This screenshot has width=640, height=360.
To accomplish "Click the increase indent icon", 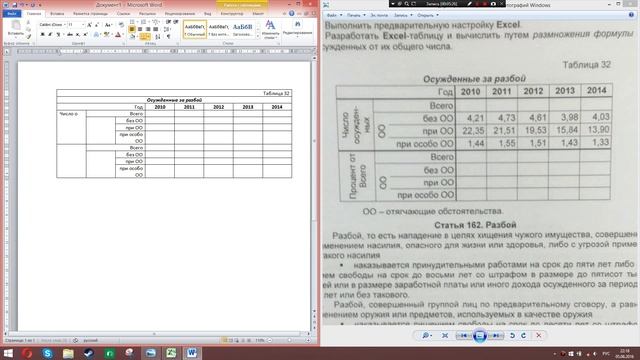I will tap(176, 21).
